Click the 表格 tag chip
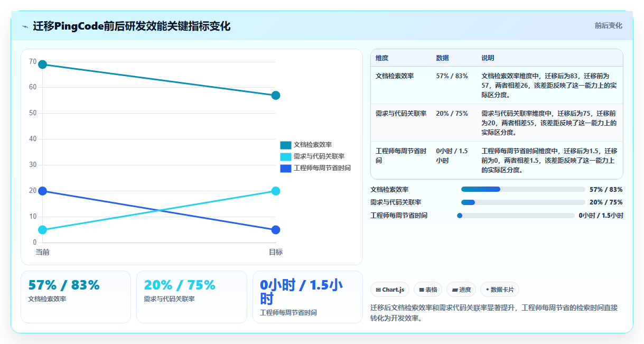644x344 pixels. (428, 290)
